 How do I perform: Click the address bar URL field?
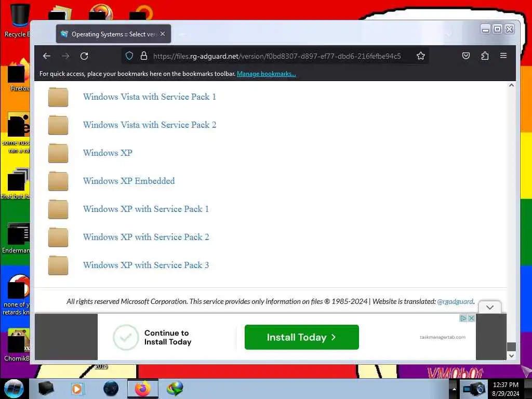coord(276,56)
